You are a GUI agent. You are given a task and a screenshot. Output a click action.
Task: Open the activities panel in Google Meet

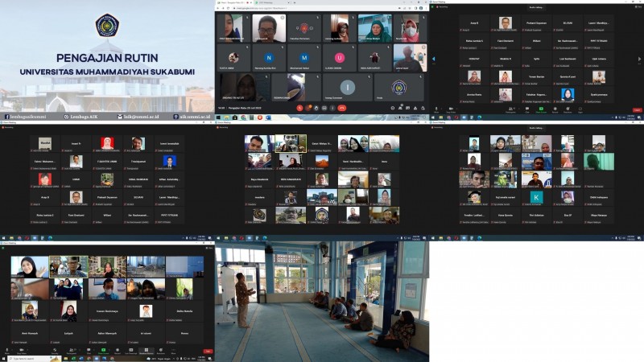click(x=415, y=108)
